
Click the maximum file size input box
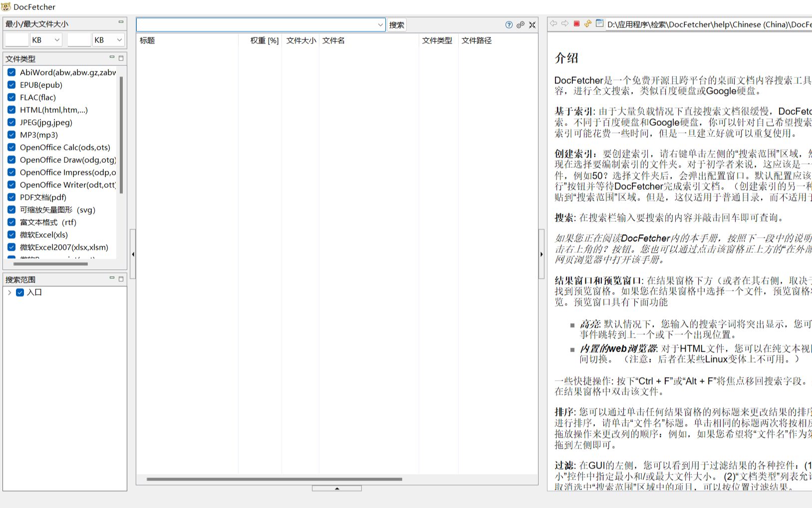click(x=79, y=40)
